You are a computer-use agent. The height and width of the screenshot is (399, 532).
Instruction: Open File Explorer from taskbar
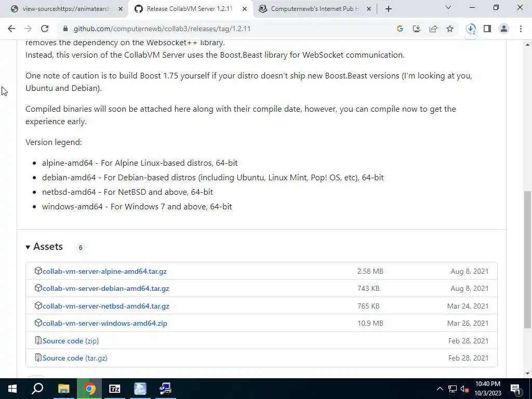tap(63, 389)
